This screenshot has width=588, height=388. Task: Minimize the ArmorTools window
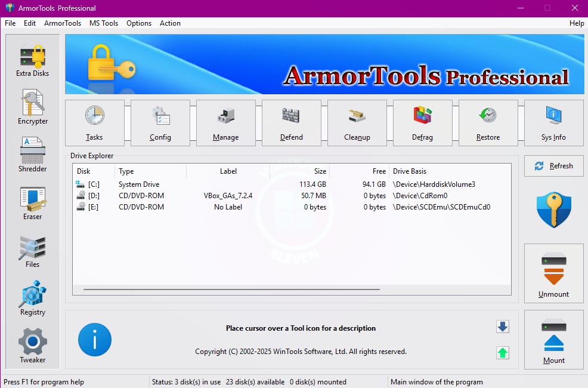(521, 8)
